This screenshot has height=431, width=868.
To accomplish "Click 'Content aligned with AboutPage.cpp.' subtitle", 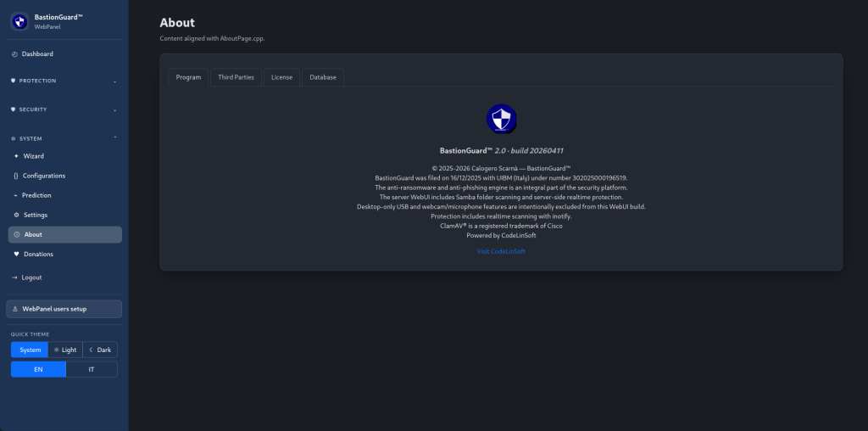I will pos(213,39).
